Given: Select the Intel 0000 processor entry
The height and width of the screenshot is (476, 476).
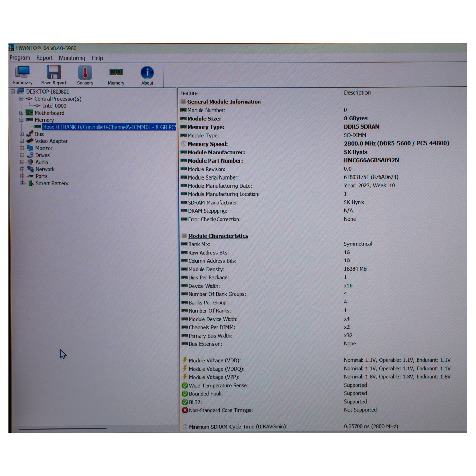Looking at the screenshot, I should pyautogui.click(x=54, y=106).
